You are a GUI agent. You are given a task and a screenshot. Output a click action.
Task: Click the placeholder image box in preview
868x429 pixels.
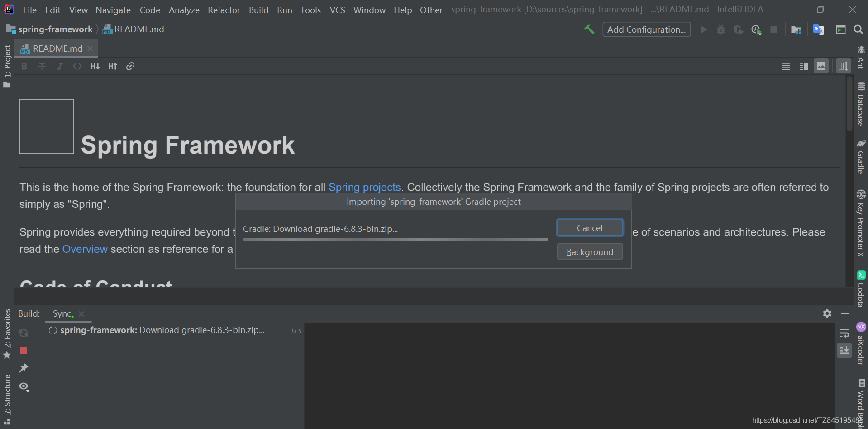point(47,126)
